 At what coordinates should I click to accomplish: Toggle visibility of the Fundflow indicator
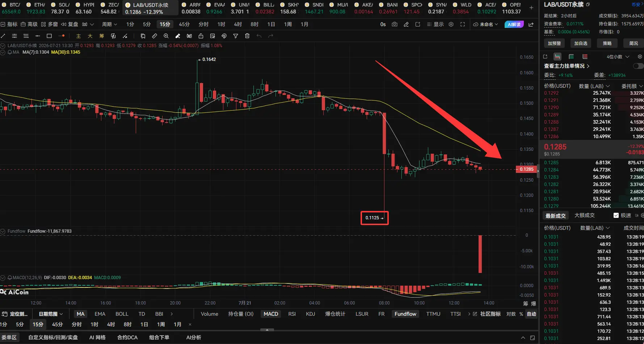tap(3, 231)
